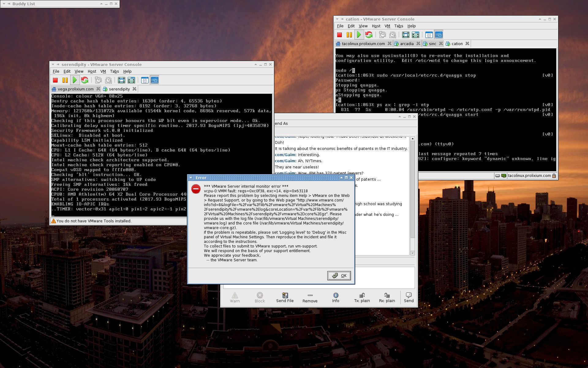The height and width of the screenshot is (368, 588).
Task: Open the Buddy List window menu arrow
Action: coord(4,4)
